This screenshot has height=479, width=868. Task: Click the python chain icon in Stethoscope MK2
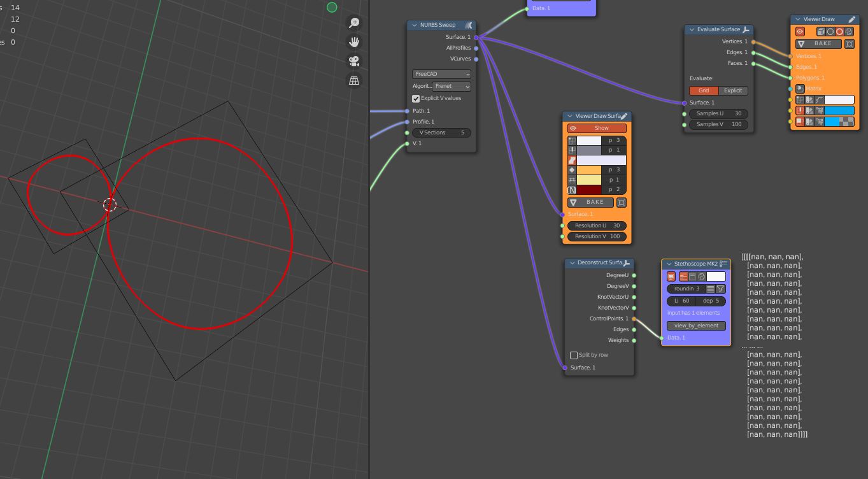[701, 276]
